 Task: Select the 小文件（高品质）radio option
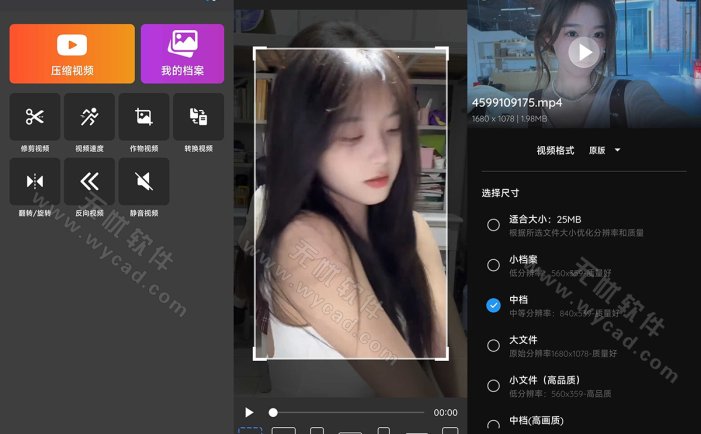[494, 386]
